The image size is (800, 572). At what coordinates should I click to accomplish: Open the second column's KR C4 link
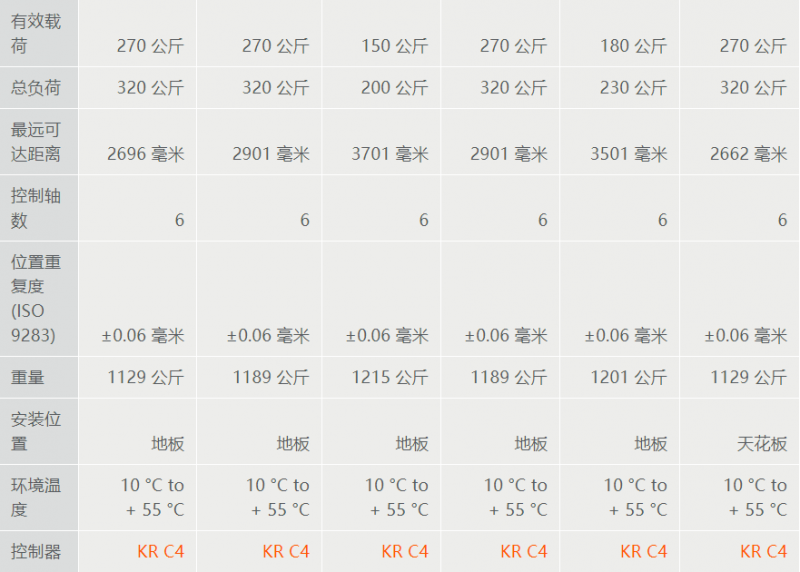(286, 552)
